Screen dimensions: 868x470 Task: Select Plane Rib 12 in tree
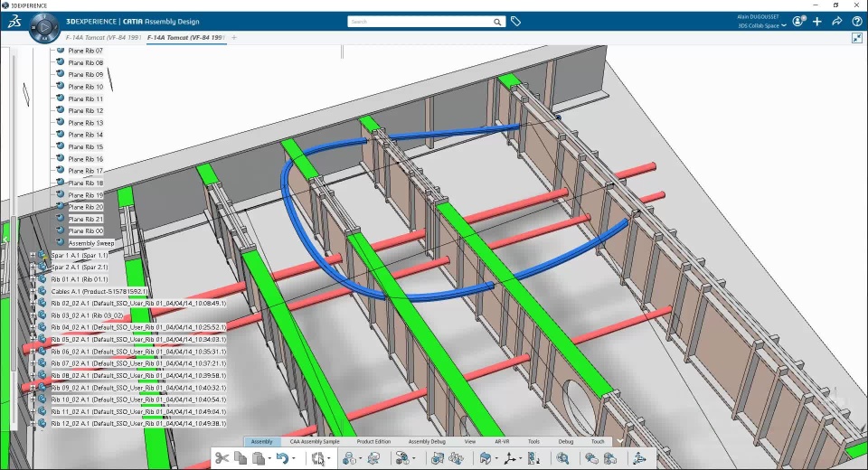(x=85, y=110)
